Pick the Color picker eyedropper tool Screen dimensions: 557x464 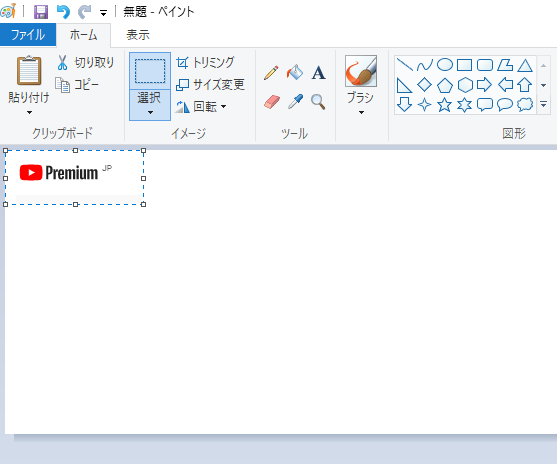[295, 102]
